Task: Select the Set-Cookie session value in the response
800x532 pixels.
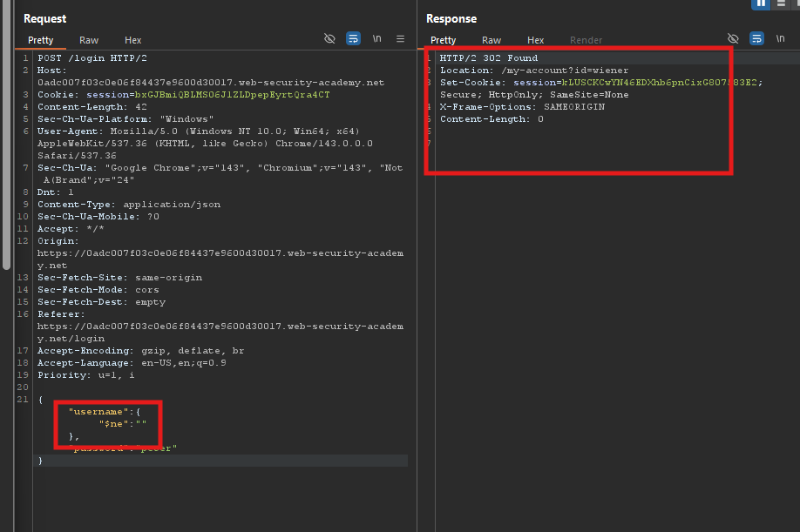Action: coord(659,83)
